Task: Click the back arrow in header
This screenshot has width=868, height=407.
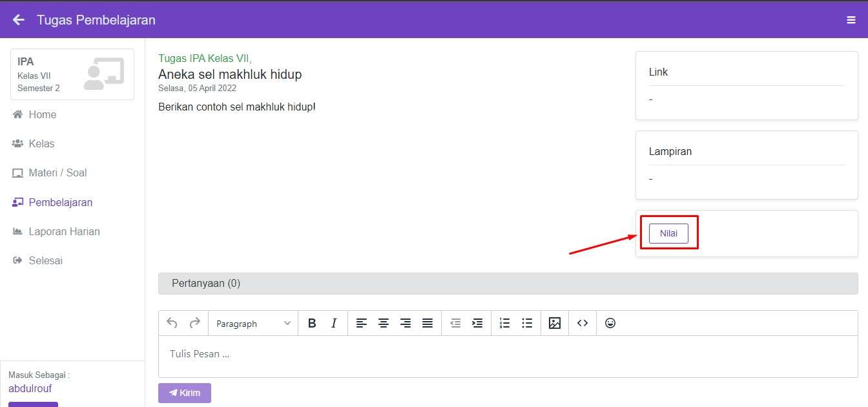Action: (x=19, y=20)
